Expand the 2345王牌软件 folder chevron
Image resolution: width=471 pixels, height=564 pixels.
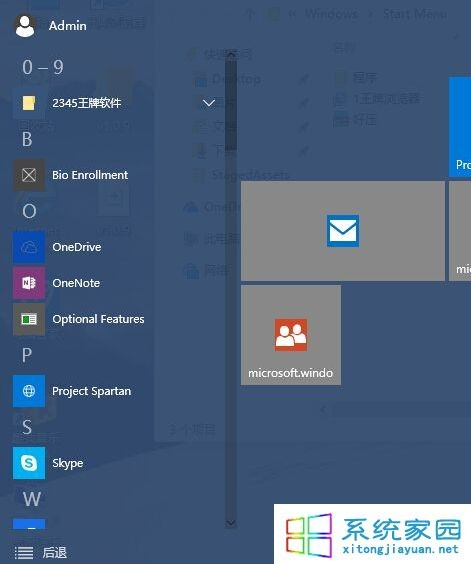209,103
